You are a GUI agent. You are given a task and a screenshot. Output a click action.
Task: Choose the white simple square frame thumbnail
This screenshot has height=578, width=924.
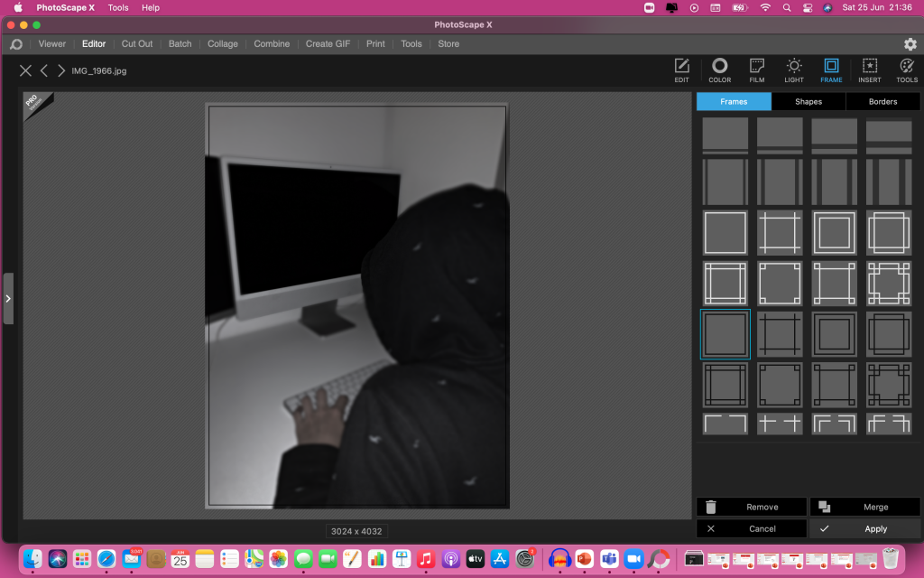pyautogui.click(x=725, y=232)
